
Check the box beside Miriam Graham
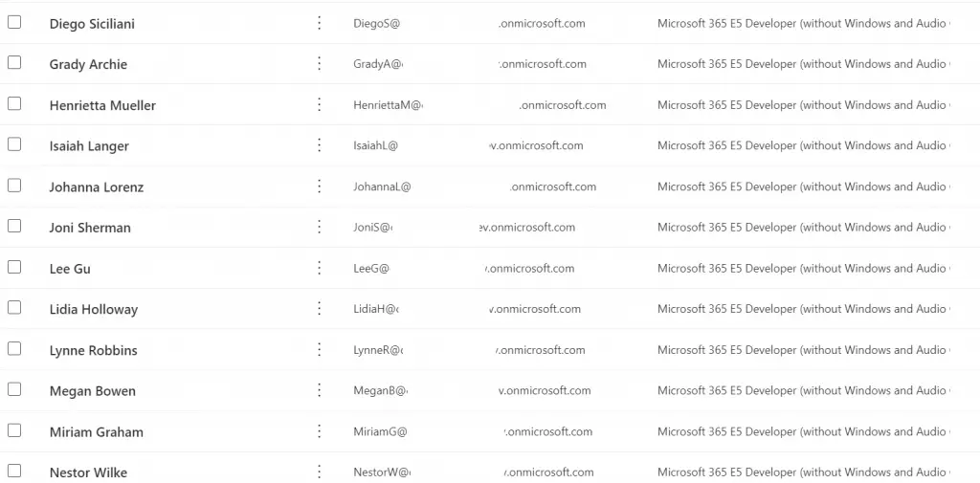point(14,430)
